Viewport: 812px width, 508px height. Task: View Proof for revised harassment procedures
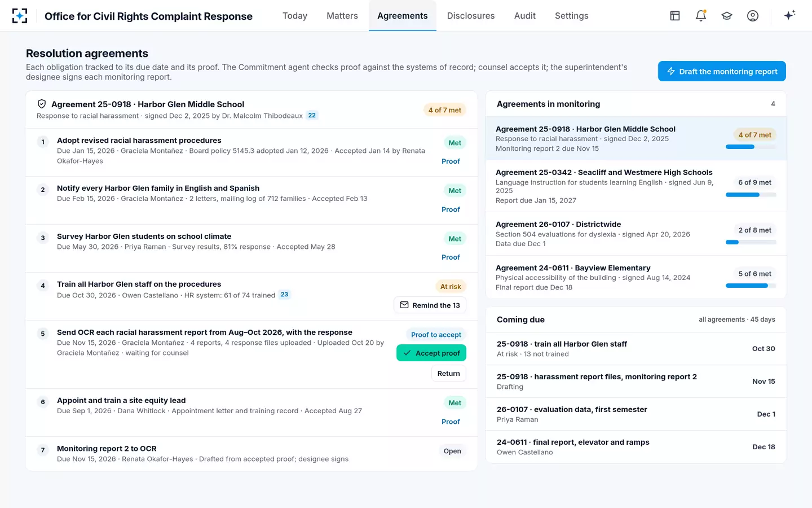point(451,161)
